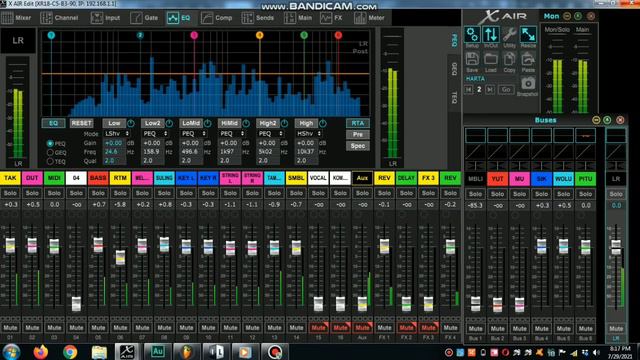Open the High band HShv mode dropdown
The width and height of the screenshot is (640, 360).
[x=309, y=133]
